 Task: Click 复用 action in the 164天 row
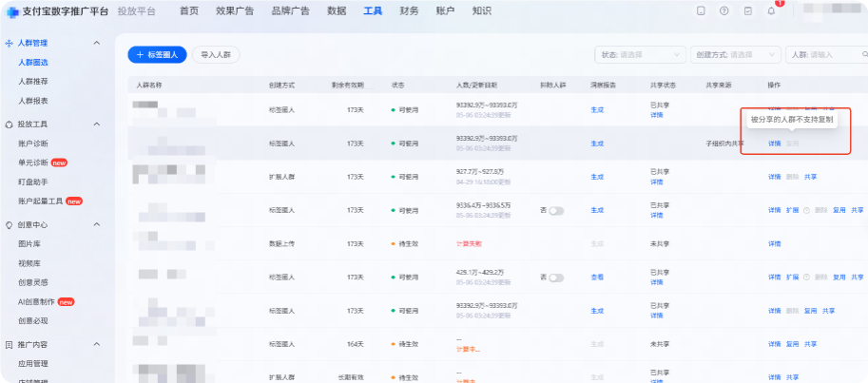(x=792, y=344)
